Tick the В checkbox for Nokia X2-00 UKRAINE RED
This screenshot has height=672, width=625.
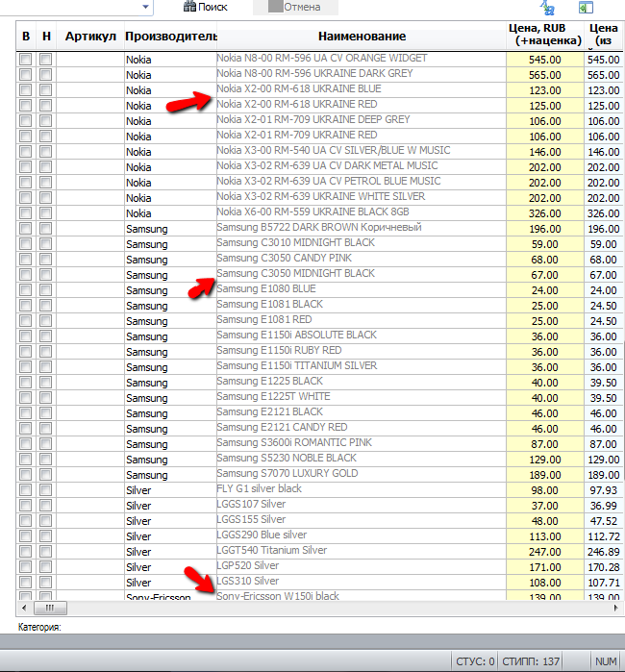pyautogui.click(x=26, y=106)
